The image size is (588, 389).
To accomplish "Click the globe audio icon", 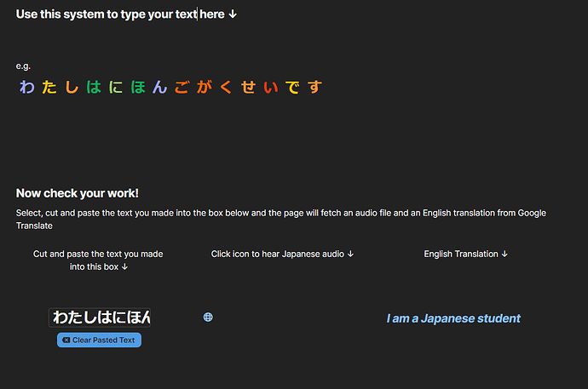I will (x=208, y=317).
